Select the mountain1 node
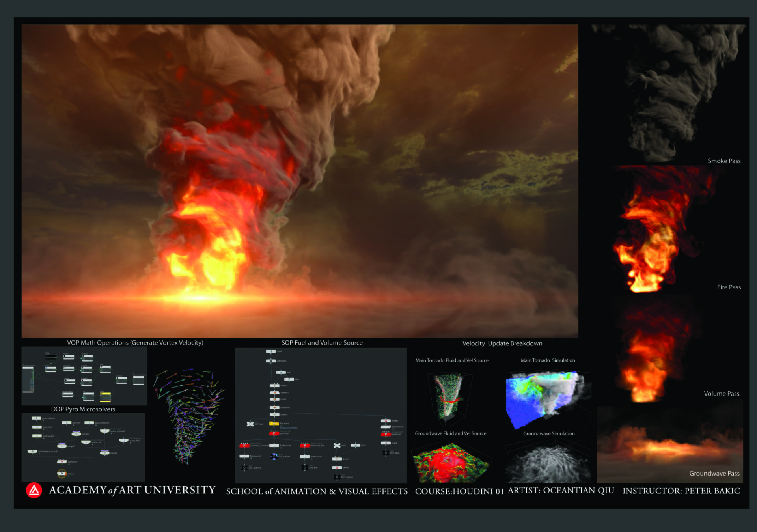Screen dimensions: 757x532 [274, 407]
